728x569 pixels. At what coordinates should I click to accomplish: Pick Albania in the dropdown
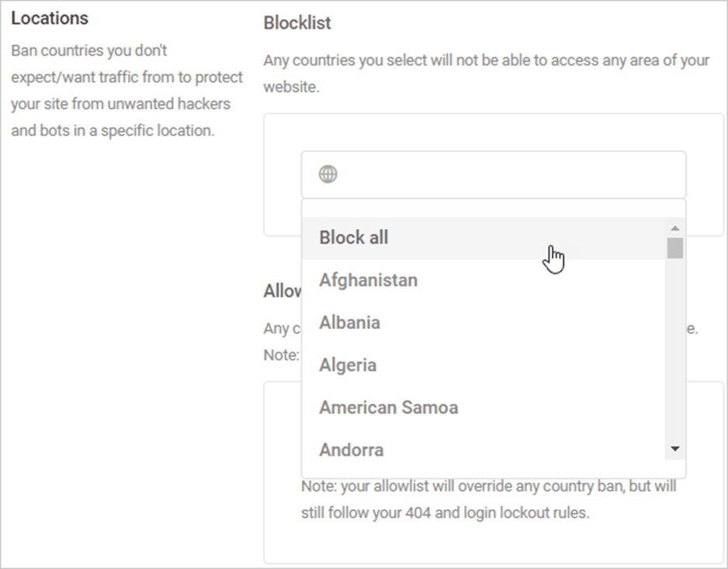(x=484, y=323)
